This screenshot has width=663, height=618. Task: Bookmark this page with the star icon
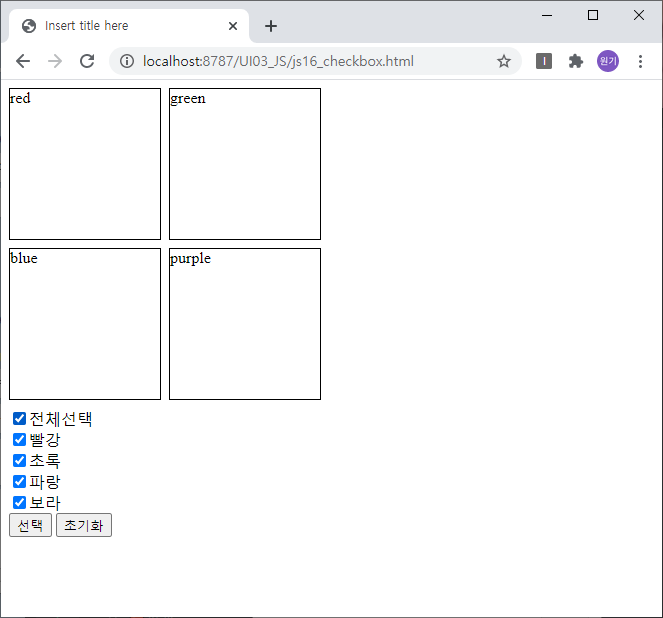click(x=504, y=61)
